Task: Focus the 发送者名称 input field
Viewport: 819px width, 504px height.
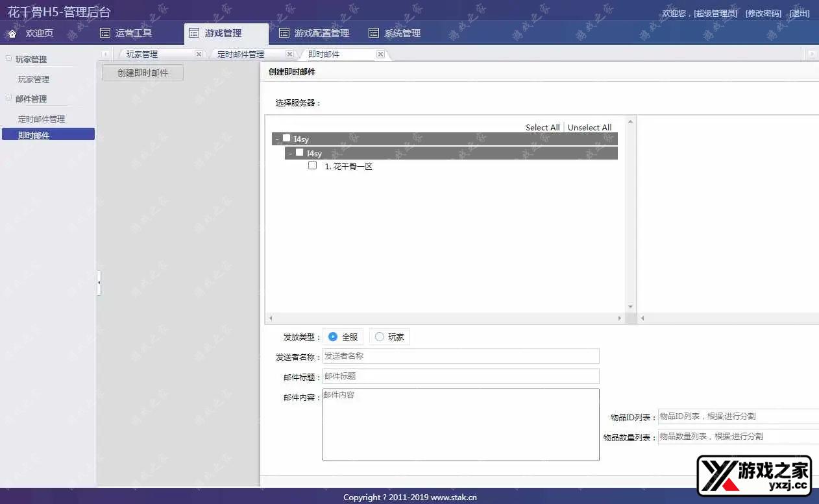Action: click(x=461, y=356)
